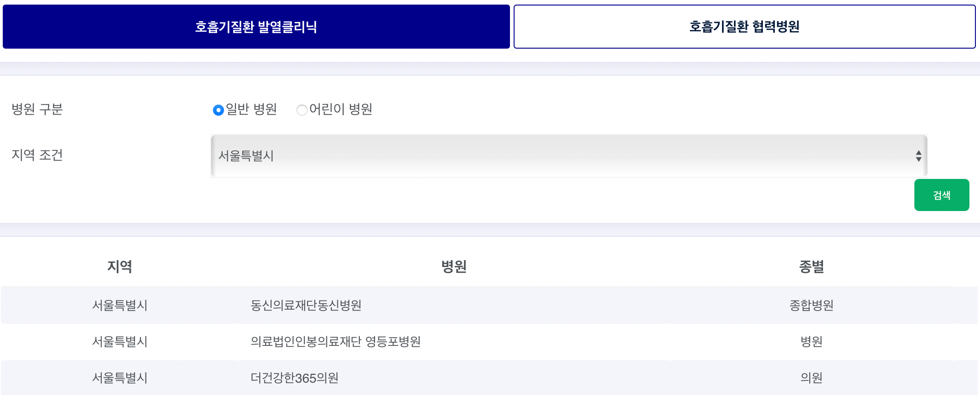Screen dimensions: 980x395
Task: Click the 지역 column header
Action: (x=120, y=267)
